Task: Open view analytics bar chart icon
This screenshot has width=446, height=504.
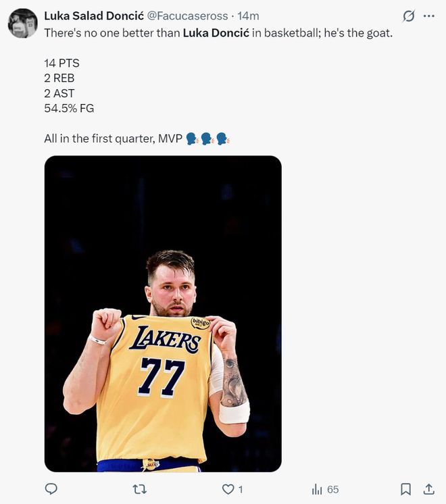Action: coord(317,489)
